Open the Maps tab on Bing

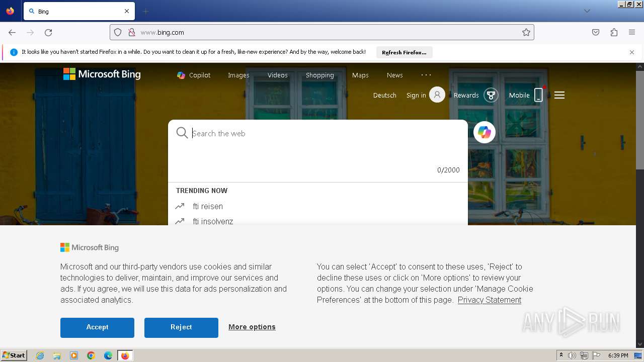pos(360,75)
